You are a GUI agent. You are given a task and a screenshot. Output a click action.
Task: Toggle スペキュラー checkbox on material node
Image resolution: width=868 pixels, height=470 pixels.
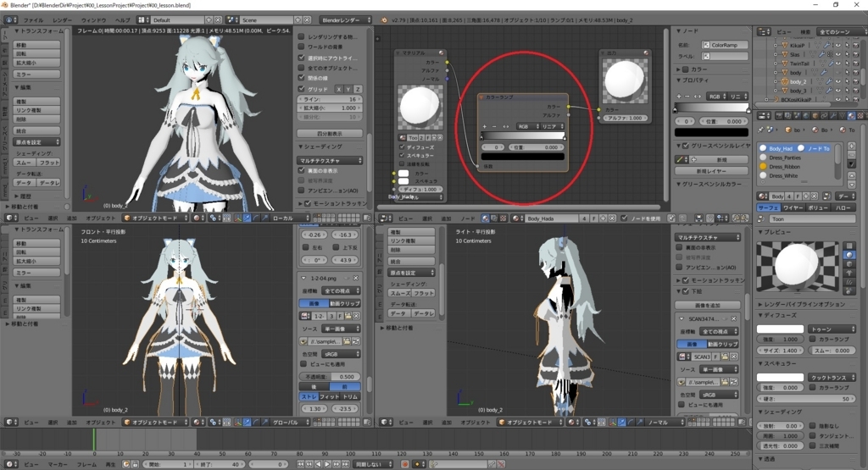pyautogui.click(x=403, y=155)
